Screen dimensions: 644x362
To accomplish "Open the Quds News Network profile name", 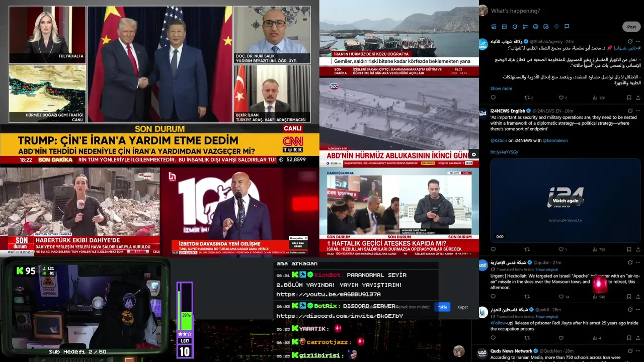I will click(x=511, y=351).
